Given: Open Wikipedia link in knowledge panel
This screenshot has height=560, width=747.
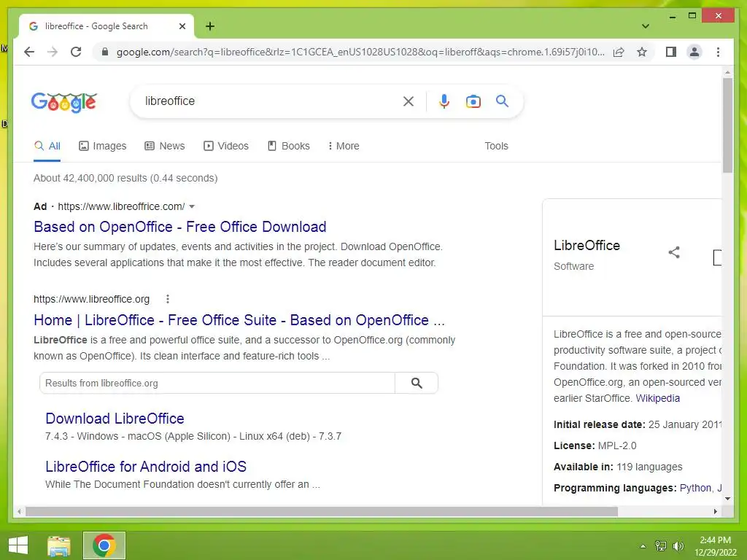Looking at the screenshot, I should pos(657,398).
